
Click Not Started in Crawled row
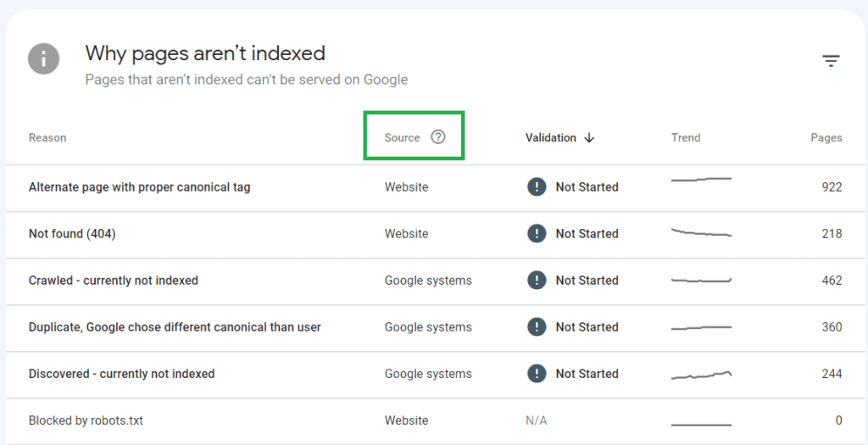587,281
